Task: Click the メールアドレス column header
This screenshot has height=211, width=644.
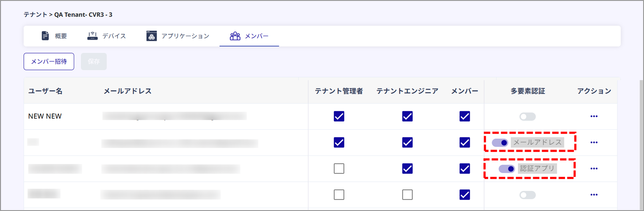Action: (x=128, y=91)
